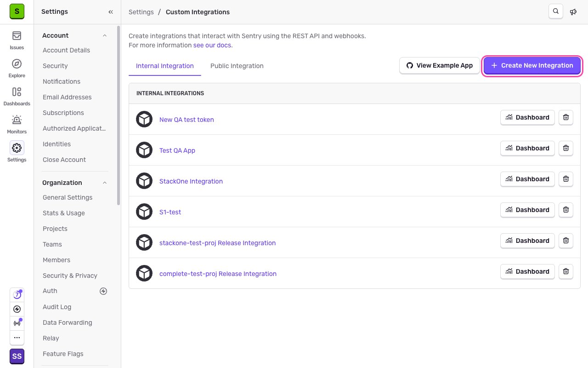The image size is (588, 368).
Task: Click the cube icon beside New QA test token
Action: pyautogui.click(x=144, y=119)
